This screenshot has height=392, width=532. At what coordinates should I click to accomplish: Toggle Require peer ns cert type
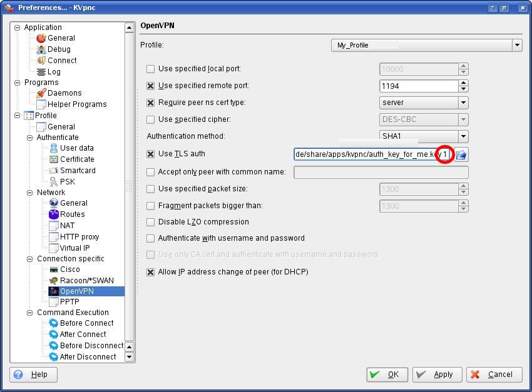[150, 103]
